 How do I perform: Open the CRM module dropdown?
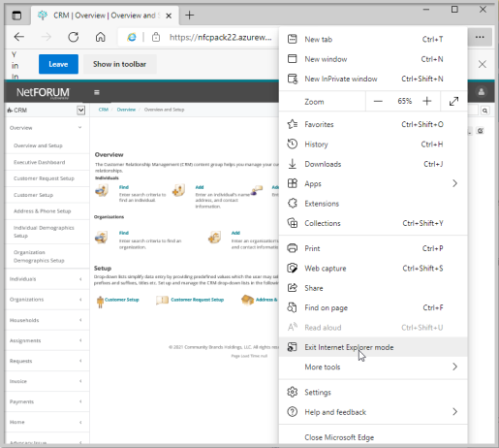[x=80, y=111]
